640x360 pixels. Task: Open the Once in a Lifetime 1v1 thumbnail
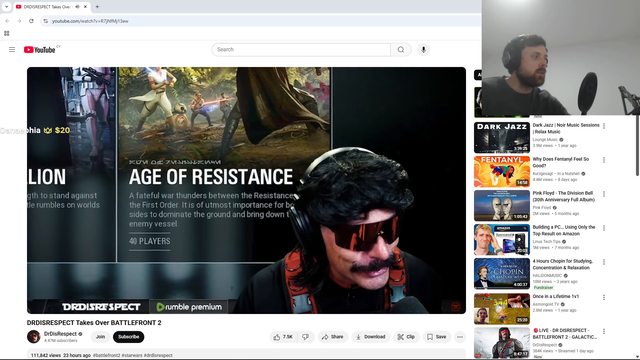click(x=502, y=309)
